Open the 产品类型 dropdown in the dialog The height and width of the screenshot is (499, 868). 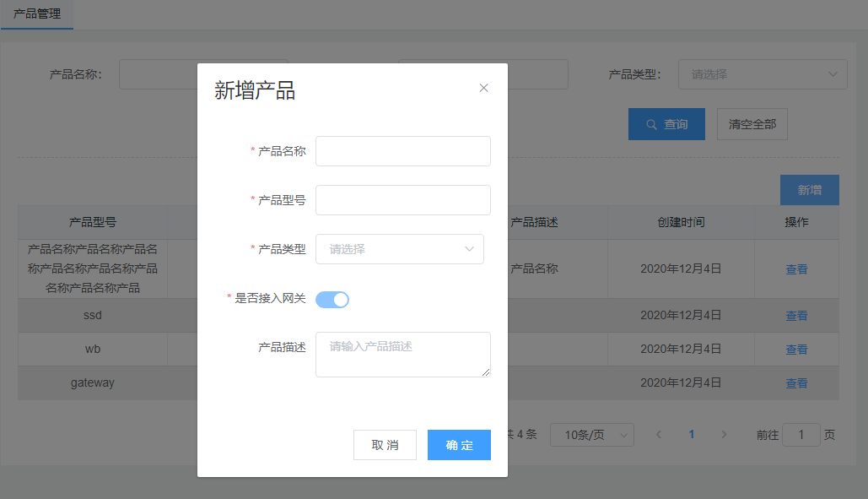(x=399, y=249)
